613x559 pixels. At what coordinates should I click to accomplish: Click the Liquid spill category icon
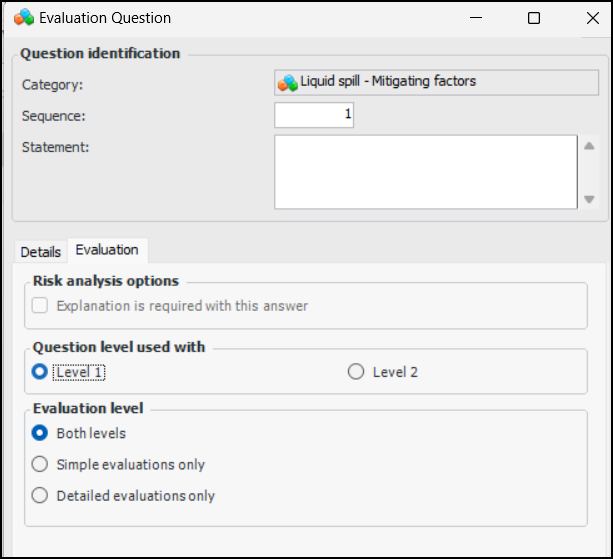(x=288, y=83)
